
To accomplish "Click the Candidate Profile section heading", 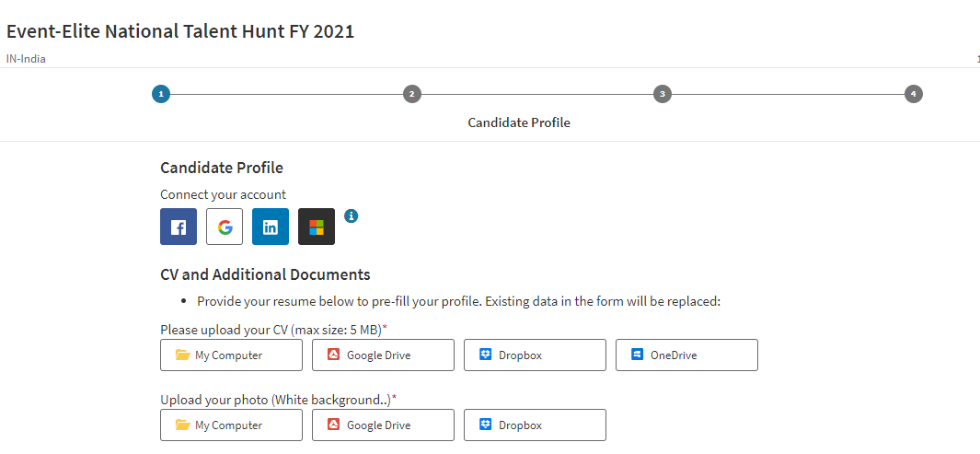I will coord(222,168).
